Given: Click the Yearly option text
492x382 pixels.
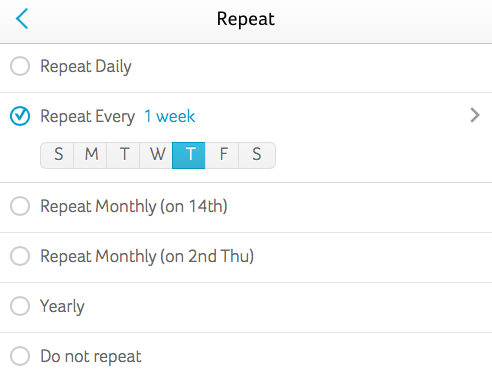Looking at the screenshot, I should pyautogui.click(x=62, y=307).
